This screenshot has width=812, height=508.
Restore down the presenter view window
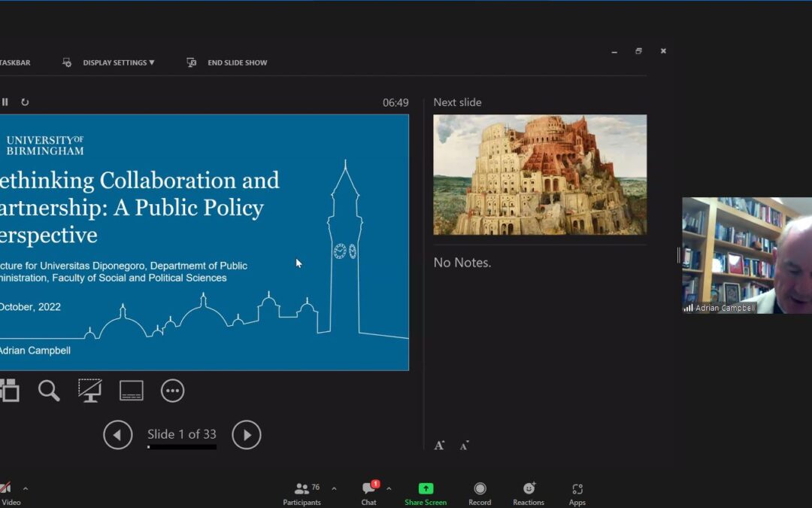(638, 51)
